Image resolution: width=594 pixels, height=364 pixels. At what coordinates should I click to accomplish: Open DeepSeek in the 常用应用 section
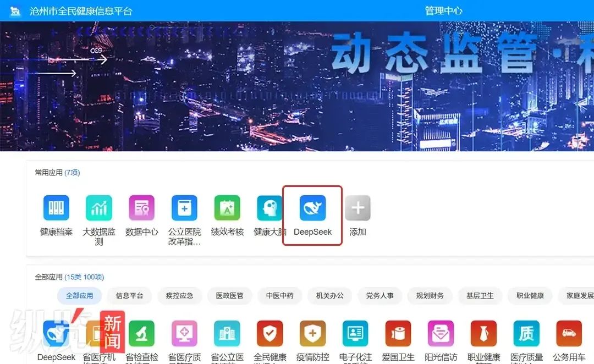[312, 208]
